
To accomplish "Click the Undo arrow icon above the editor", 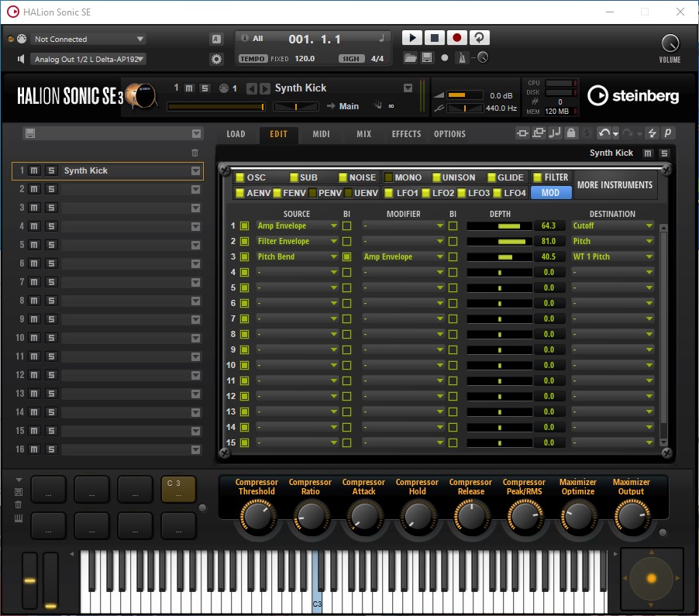I will [604, 133].
